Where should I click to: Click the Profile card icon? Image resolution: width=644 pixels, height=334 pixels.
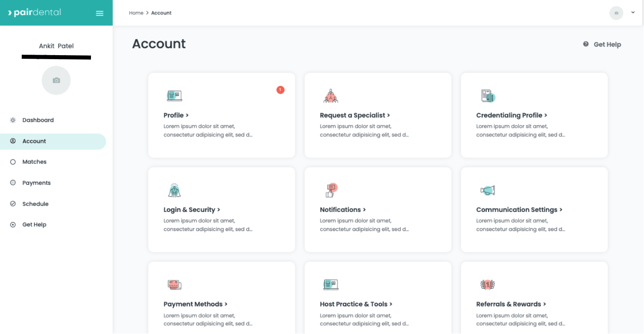click(174, 96)
